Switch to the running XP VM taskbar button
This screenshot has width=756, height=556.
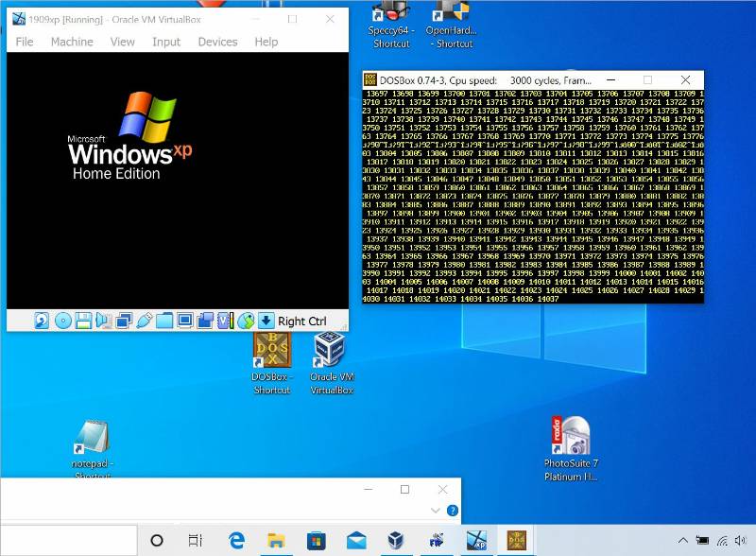(x=477, y=541)
